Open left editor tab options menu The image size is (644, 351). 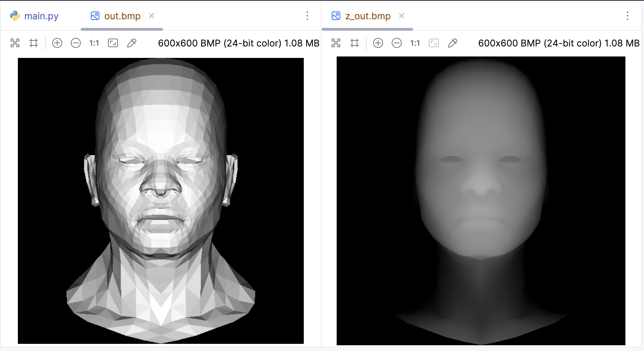[x=307, y=16]
